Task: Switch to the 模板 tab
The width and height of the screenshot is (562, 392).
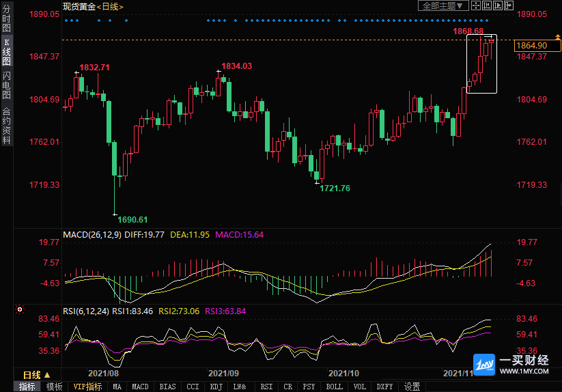Action: (x=54, y=387)
